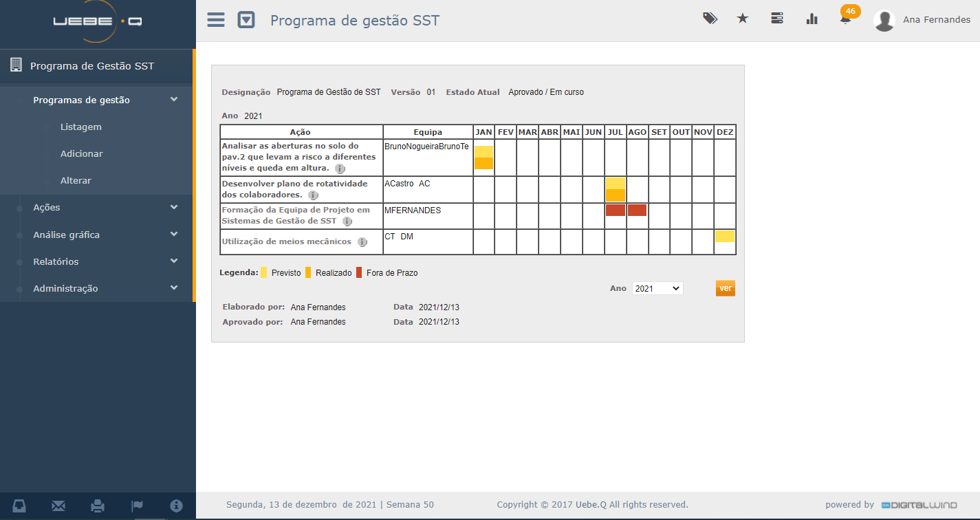Open Formação da Equipa de Projeto action link
The width and height of the screenshot is (980, 520).
point(296,215)
